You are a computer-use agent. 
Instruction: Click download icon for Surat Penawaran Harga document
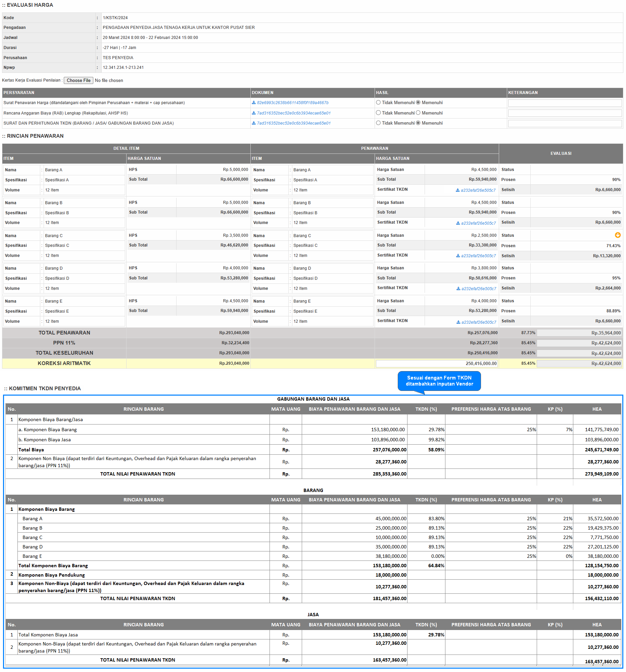click(253, 103)
